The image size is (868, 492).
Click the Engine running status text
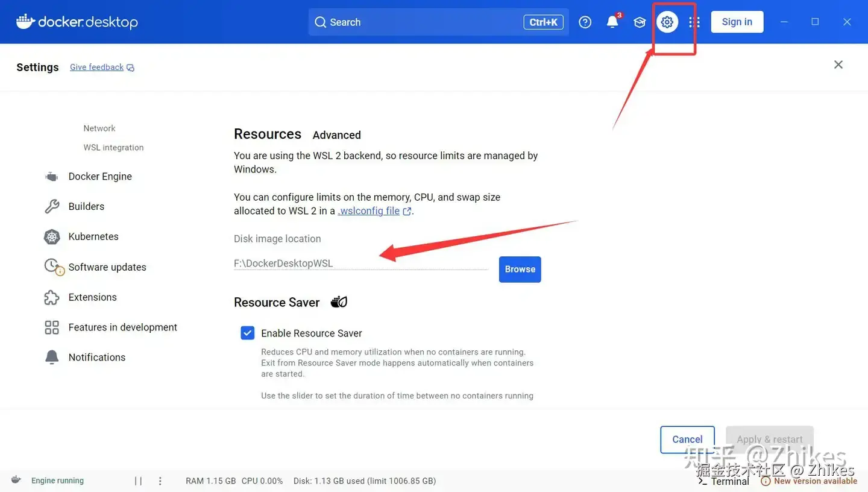(57, 481)
